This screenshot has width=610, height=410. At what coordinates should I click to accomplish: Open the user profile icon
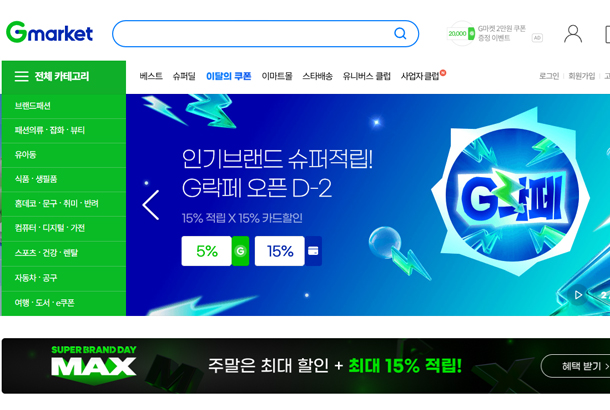click(x=573, y=34)
